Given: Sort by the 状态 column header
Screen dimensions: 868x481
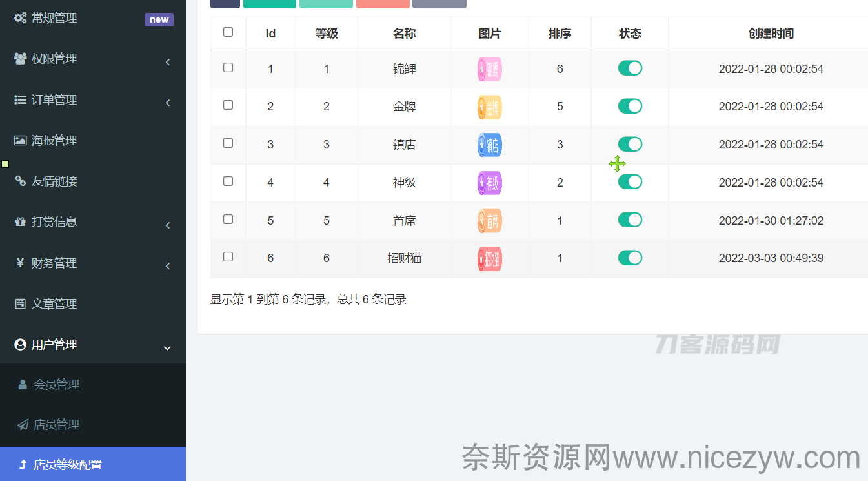Looking at the screenshot, I should point(630,34).
